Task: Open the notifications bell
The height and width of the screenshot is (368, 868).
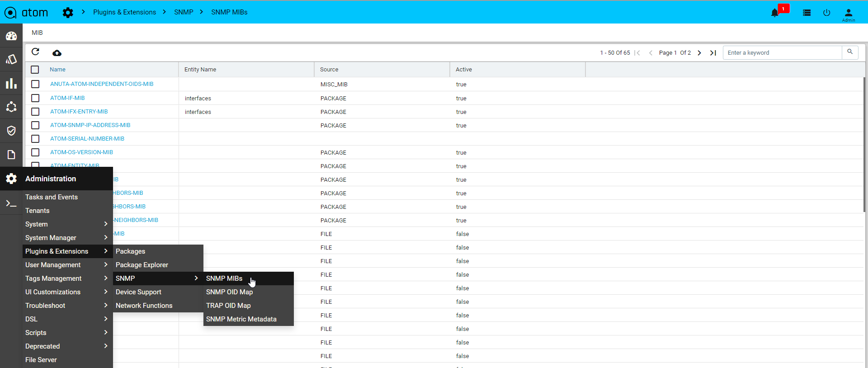Action: [775, 13]
